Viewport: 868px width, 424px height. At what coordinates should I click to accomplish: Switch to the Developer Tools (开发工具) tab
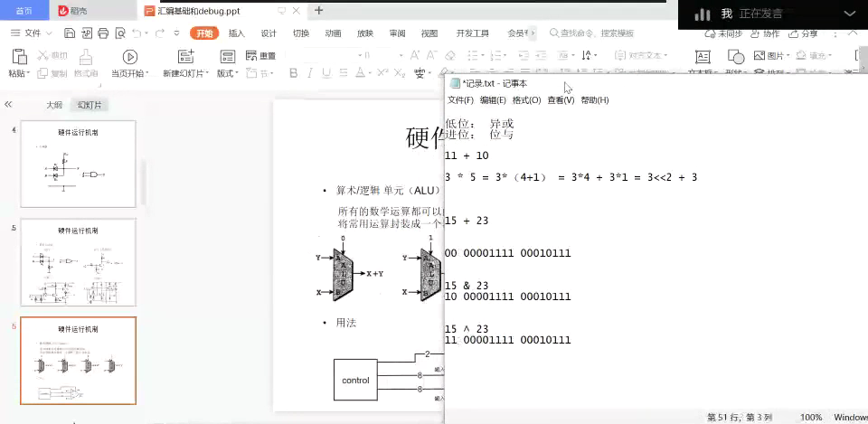[472, 33]
